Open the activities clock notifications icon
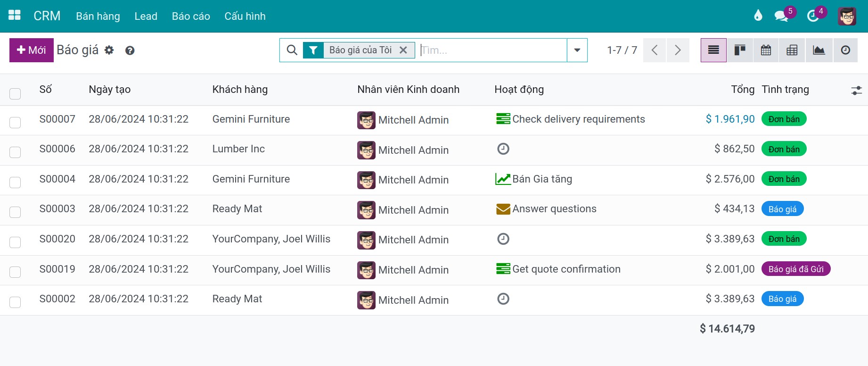This screenshot has width=868, height=366. coord(813,16)
